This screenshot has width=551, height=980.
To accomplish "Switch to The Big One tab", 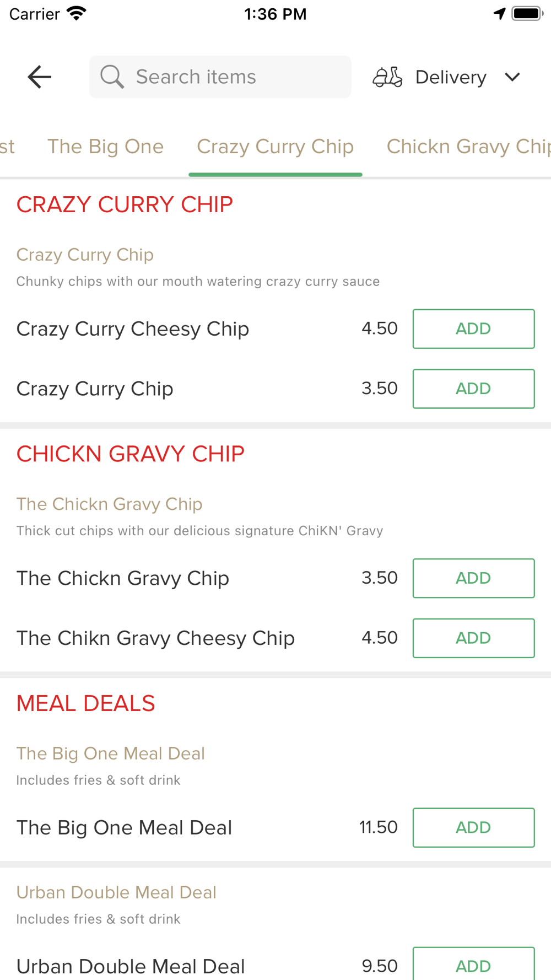I will tap(105, 147).
